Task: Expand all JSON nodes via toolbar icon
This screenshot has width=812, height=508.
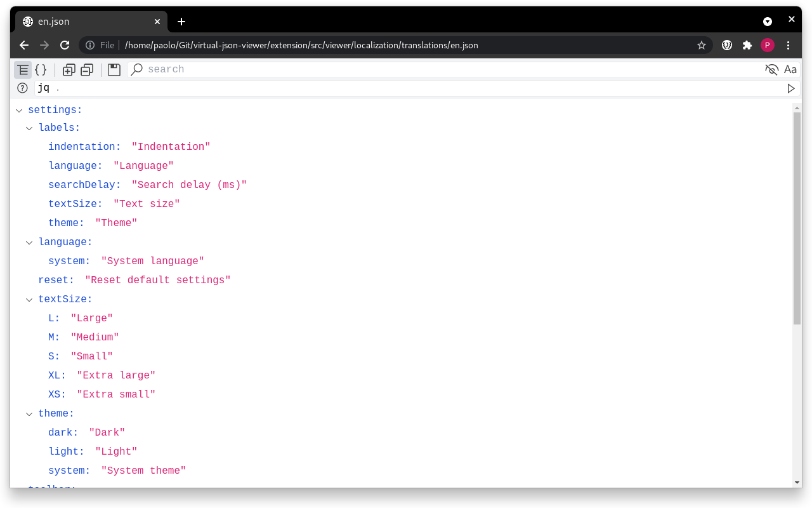Action: coord(69,70)
